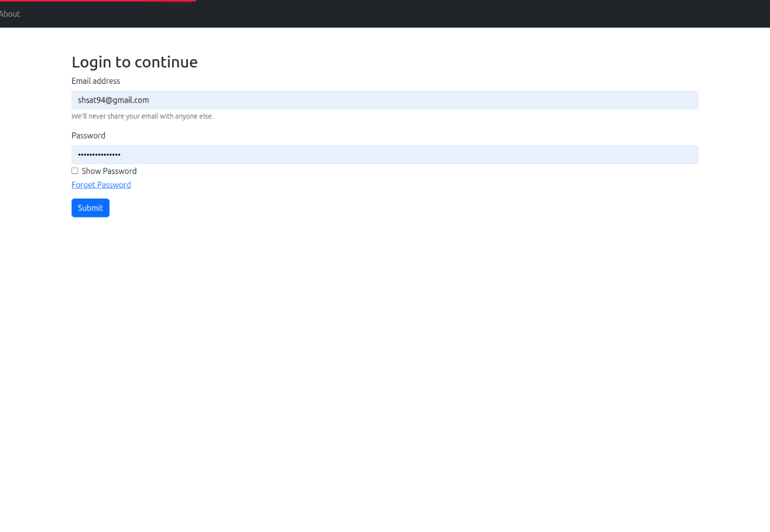Click the never share your email hint
The width and height of the screenshot is (770, 532).
143,117
